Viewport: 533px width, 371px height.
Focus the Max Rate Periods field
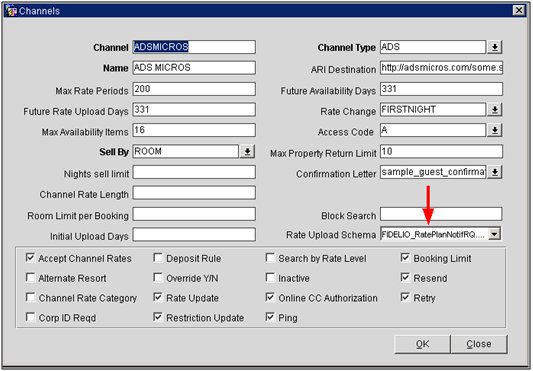194,89
